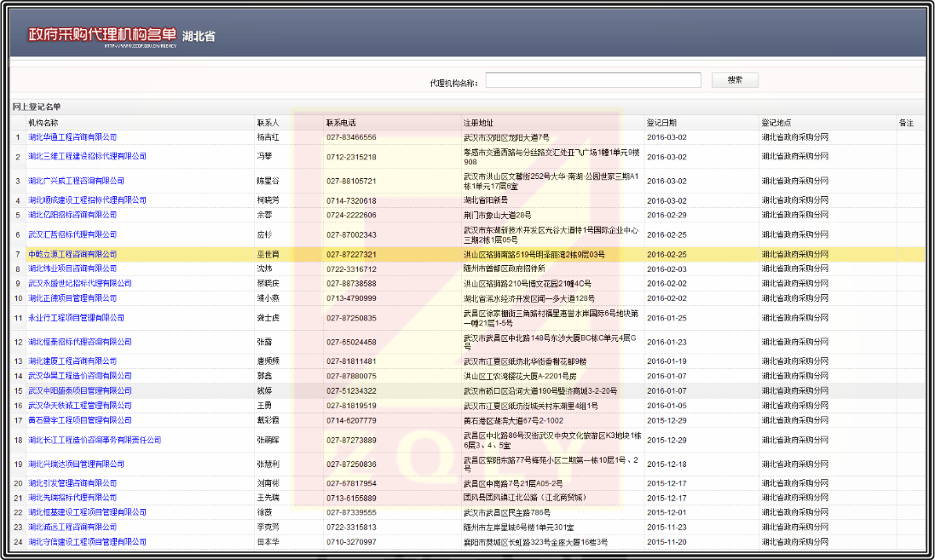
Task: Focus the 代理机构名称 search input field
Action: click(x=593, y=80)
